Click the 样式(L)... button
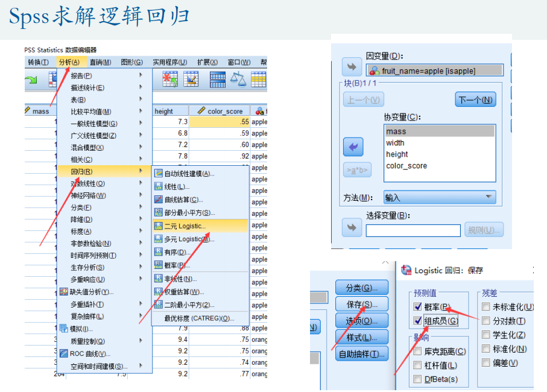 coord(362,337)
